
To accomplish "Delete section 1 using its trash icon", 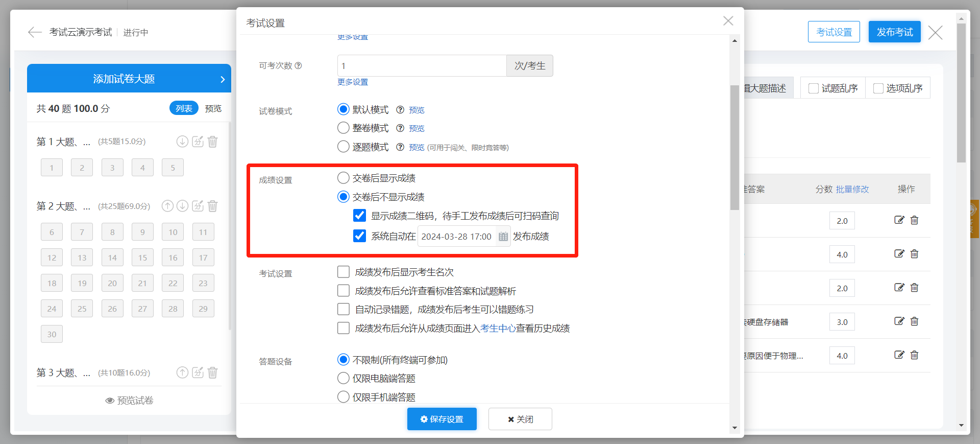I will 213,142.
